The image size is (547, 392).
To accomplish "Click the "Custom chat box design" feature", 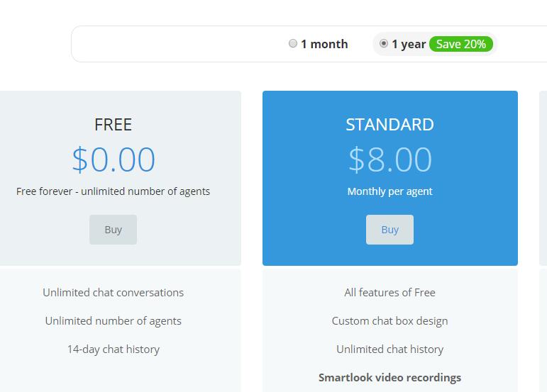I will click(389, 321).
